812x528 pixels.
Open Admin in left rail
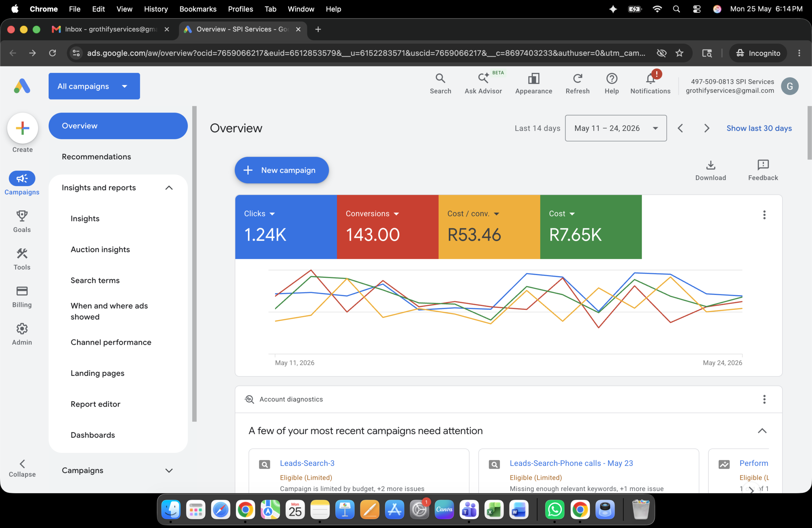22,334
